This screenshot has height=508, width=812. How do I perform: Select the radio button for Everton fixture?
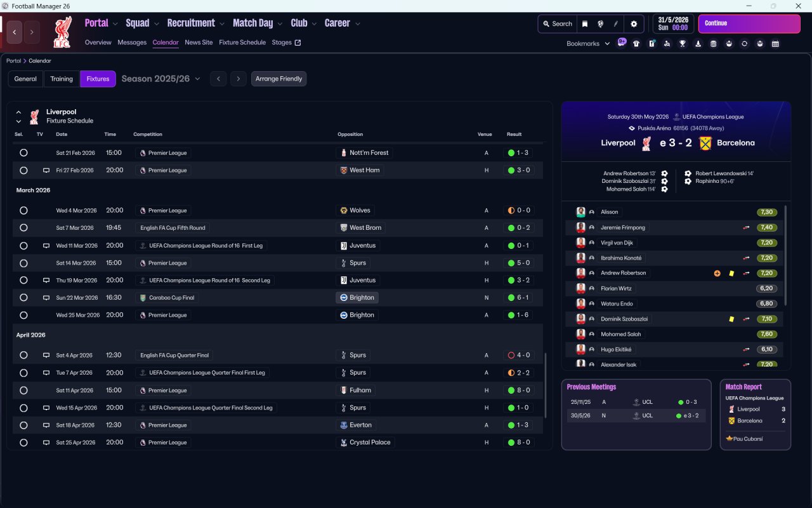click(23, 425)
